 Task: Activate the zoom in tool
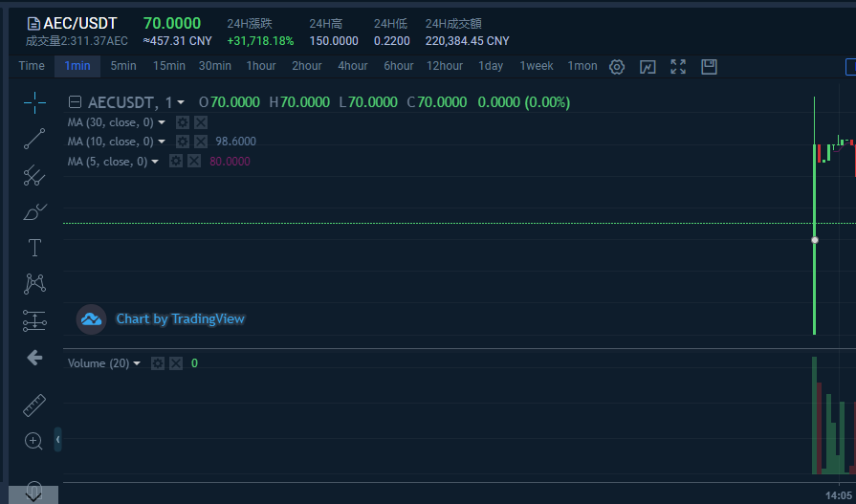pos(34,441)
